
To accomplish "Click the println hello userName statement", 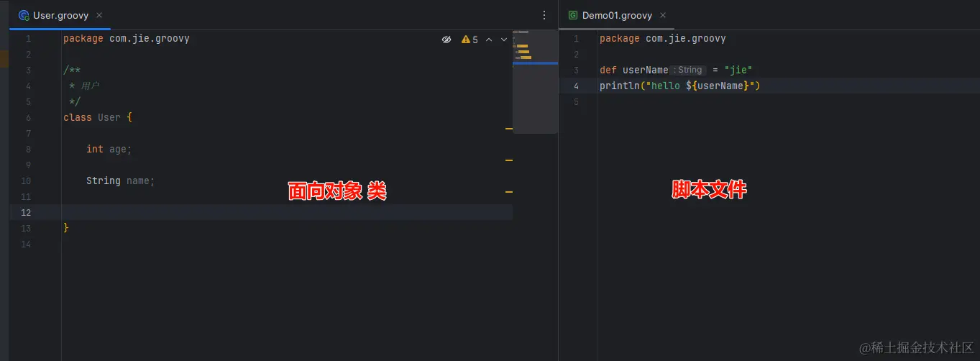I will tap(680, 86).
